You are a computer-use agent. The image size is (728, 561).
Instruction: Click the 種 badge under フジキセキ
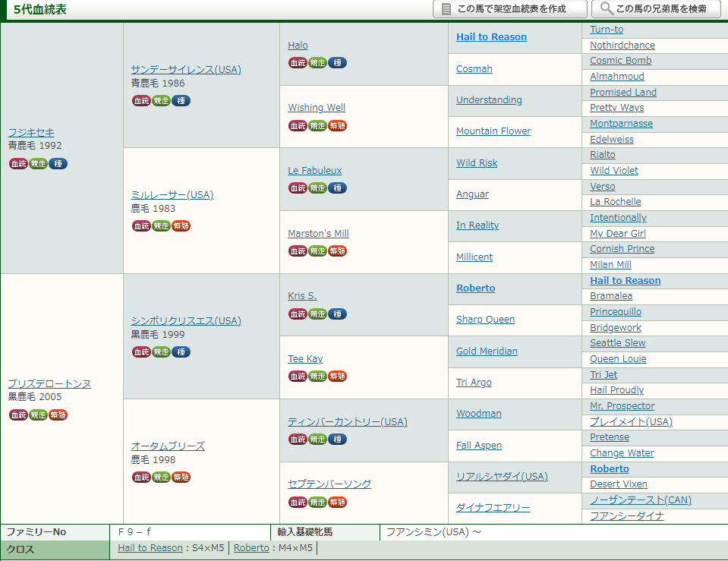point(58,163)
